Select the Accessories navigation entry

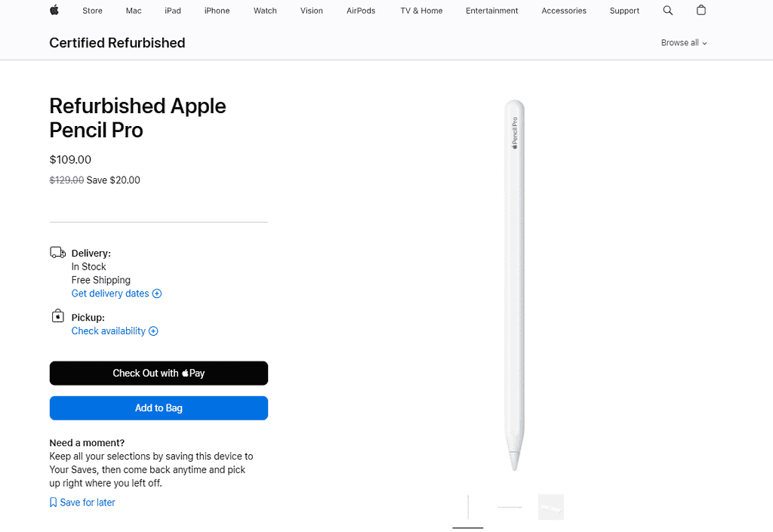coord(564,11)
